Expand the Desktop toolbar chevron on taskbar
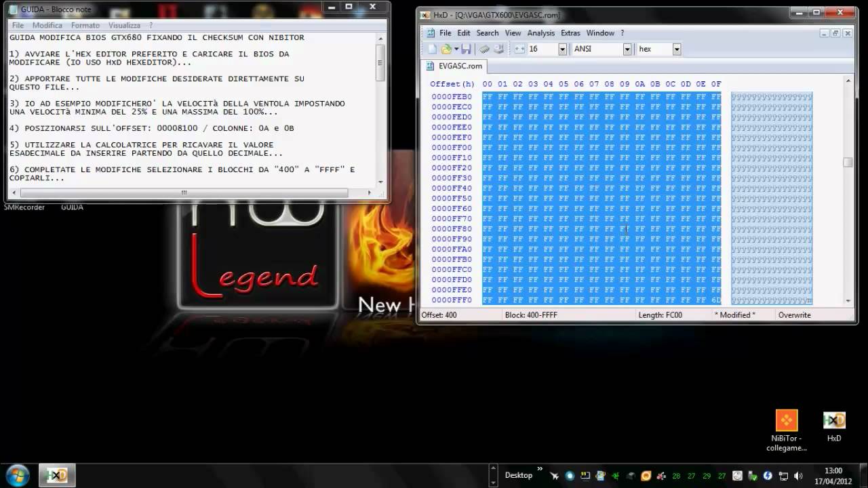 click(x=540, y=468)
